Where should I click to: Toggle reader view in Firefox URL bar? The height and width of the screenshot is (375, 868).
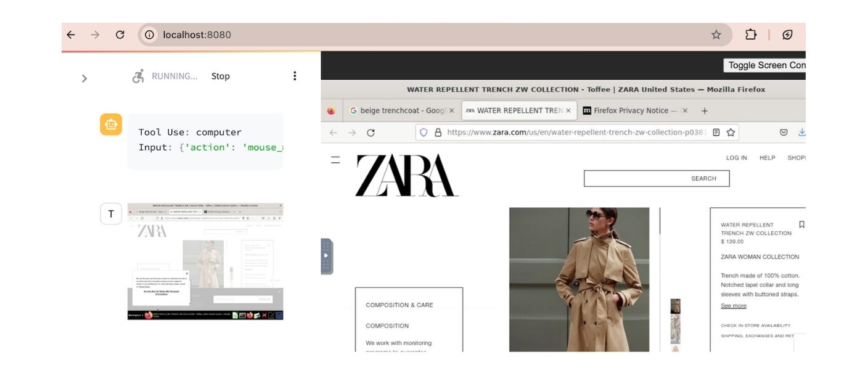(716, 132)
